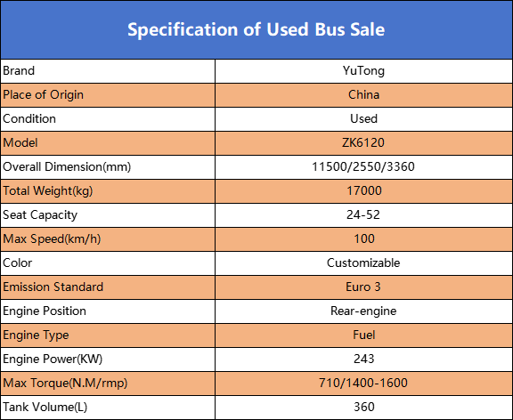Select the Customizable color value
The image size is (513, 420).
pyautogui.click(x=363, y=263)
